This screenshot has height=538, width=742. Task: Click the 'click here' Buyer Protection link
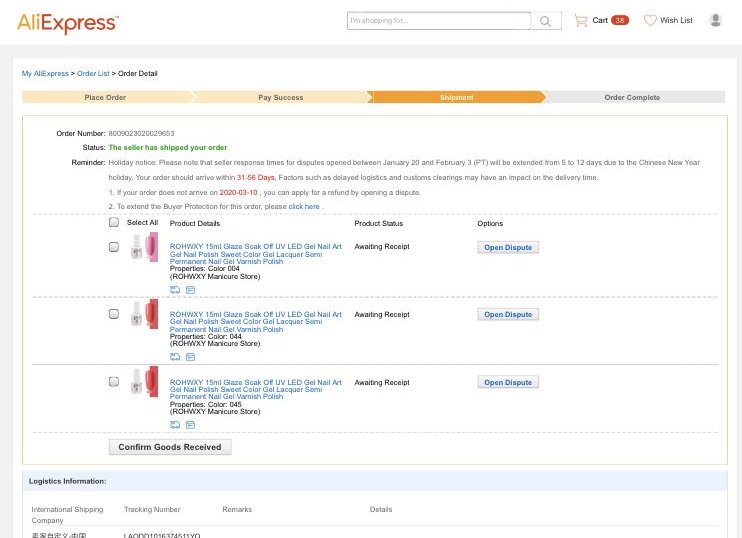(304, 207)
